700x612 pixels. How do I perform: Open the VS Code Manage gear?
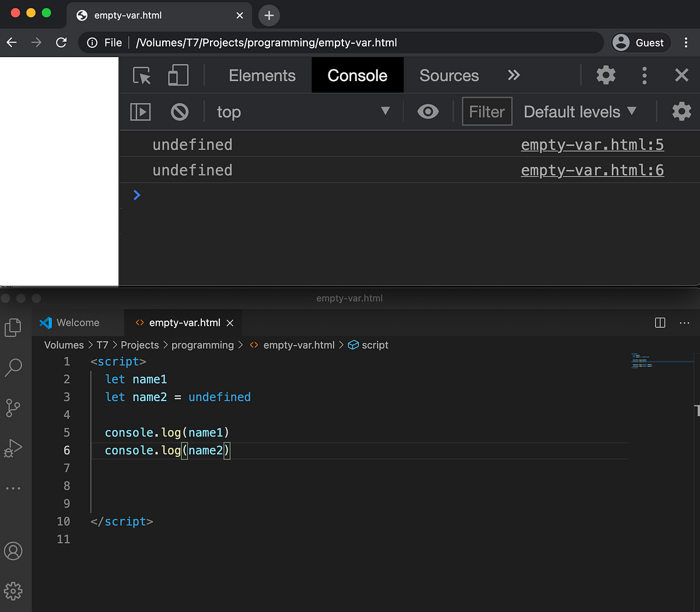(13, 591)
